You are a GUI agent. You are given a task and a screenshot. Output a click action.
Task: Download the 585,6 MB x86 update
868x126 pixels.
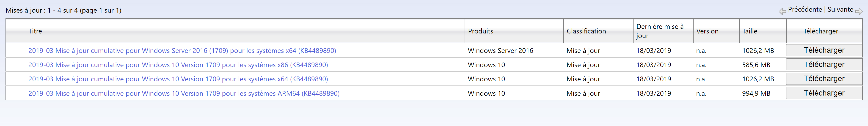pyautogui.click(x=824, y=64)
